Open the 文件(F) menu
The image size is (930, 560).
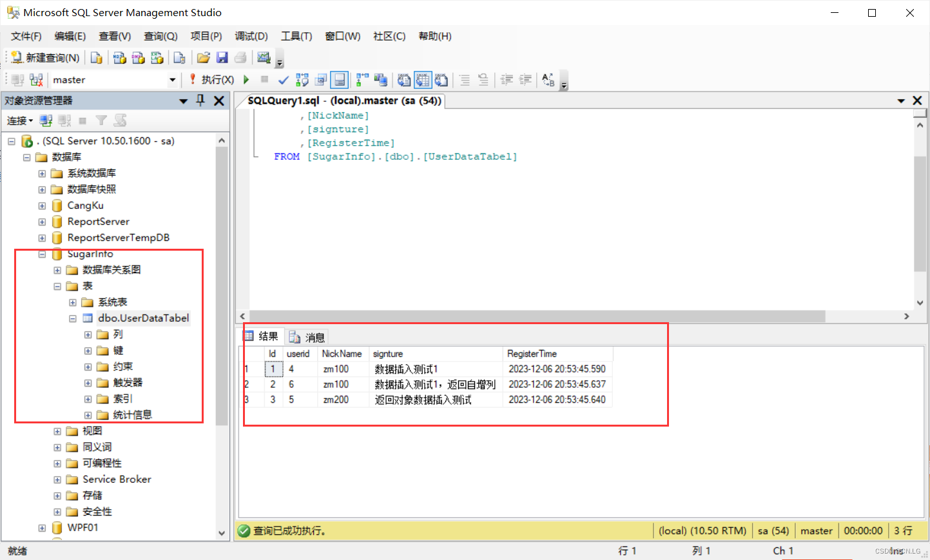26,36
